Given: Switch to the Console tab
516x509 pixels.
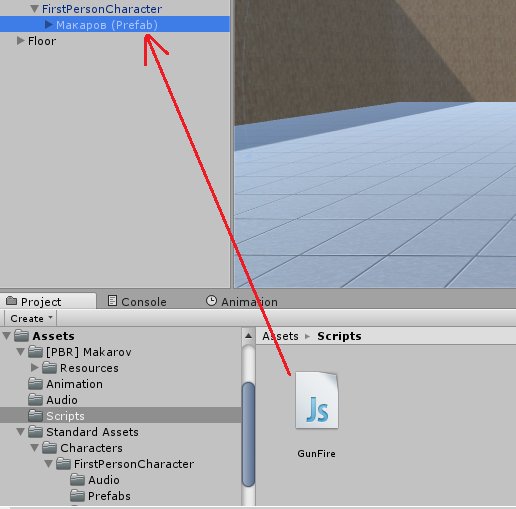Looking at the screenshot, I should 137,302.
